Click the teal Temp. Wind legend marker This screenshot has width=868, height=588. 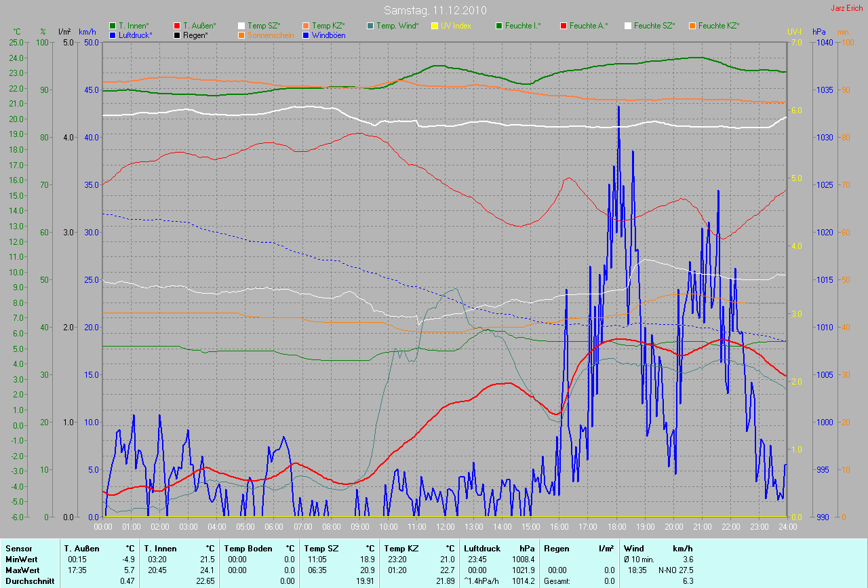tap(370, 26)
